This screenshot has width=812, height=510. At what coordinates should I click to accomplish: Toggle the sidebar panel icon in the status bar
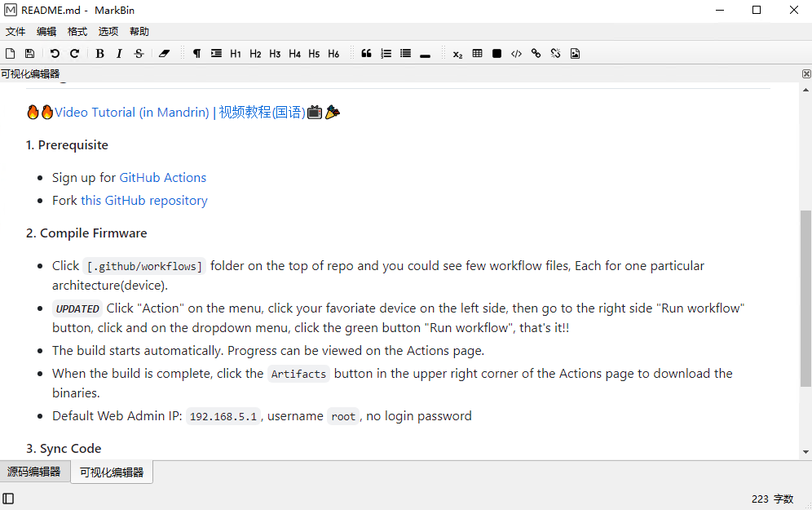8,499
